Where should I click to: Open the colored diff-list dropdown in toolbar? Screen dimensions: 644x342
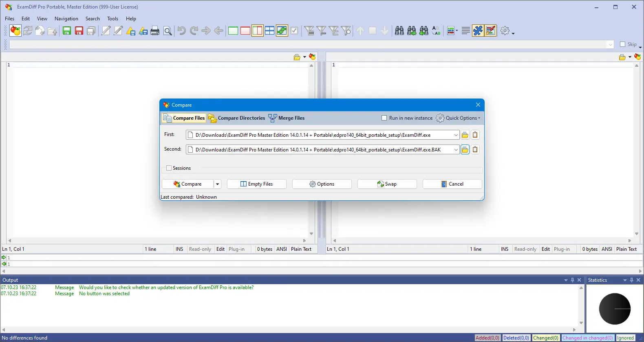click(x=457, y=31)
